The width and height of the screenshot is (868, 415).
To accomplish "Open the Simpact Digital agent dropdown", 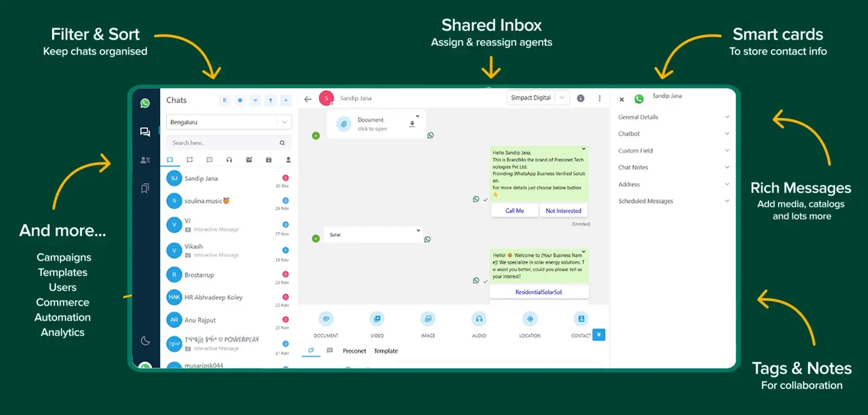I will click(x=538, y=98).
